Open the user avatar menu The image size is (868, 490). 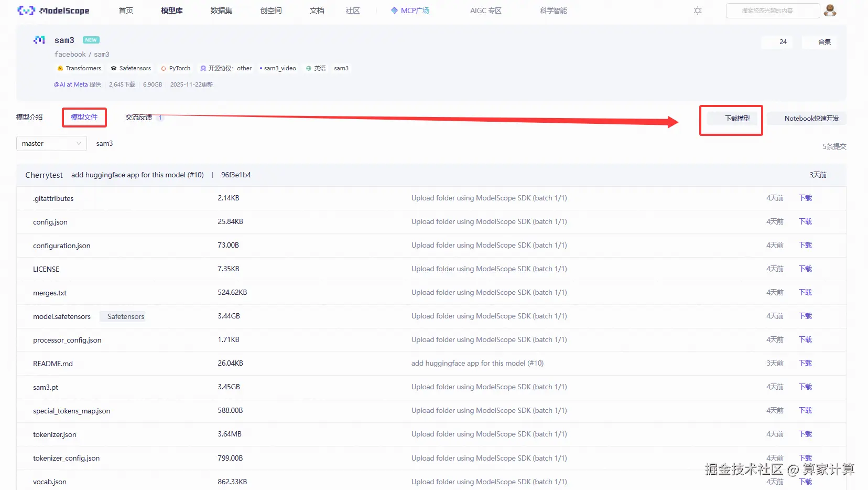(830, 10)
